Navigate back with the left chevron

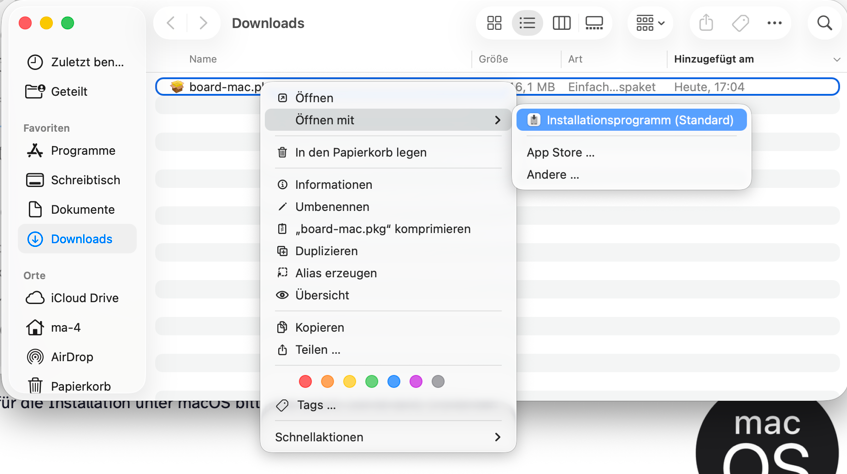pos(171,23)
